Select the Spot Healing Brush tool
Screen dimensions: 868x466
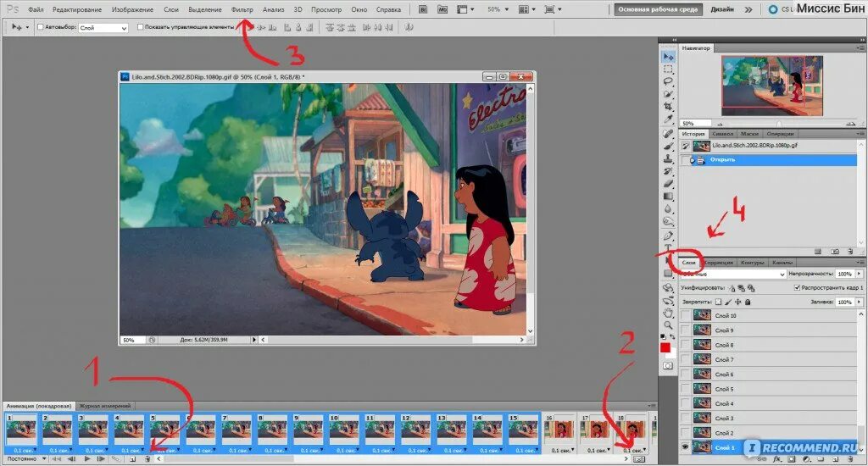click(668, 133)
